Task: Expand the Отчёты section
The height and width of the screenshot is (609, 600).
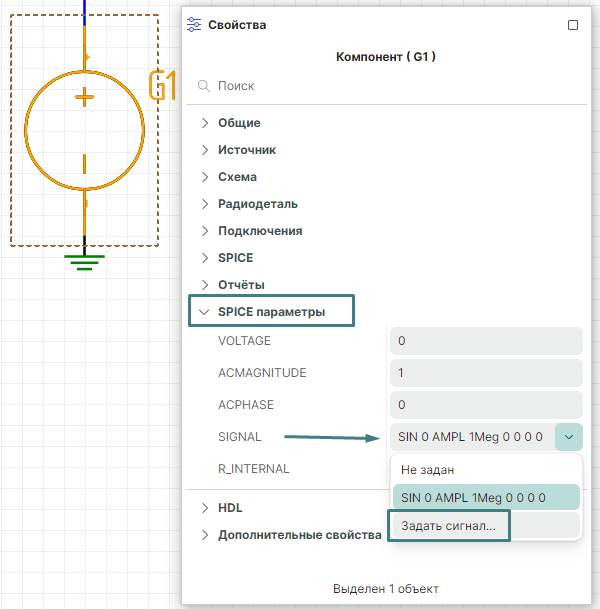Action: (x=205, y=285)
